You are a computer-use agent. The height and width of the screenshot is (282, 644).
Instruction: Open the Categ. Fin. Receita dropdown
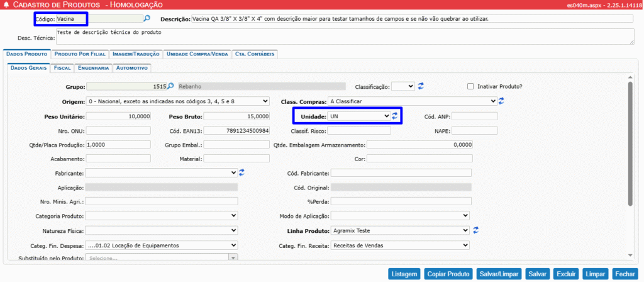click(x=400, y=245)
